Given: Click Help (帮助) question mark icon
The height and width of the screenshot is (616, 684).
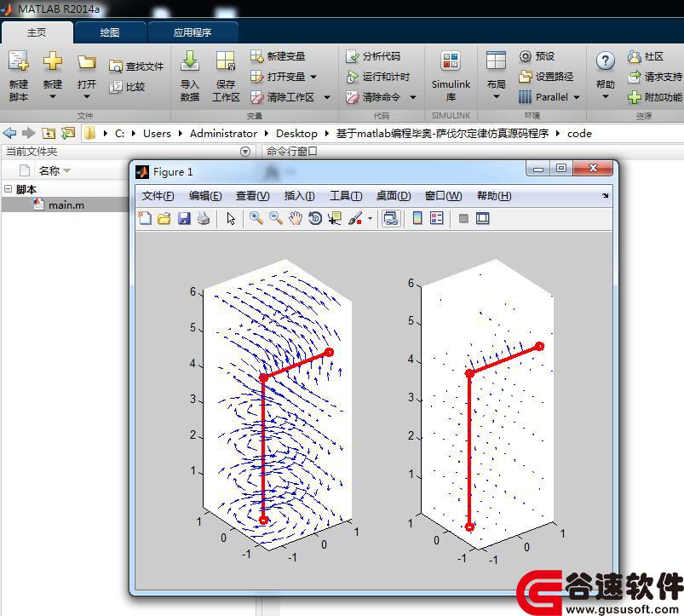Looking at the screenshot, I should [606, 60].
